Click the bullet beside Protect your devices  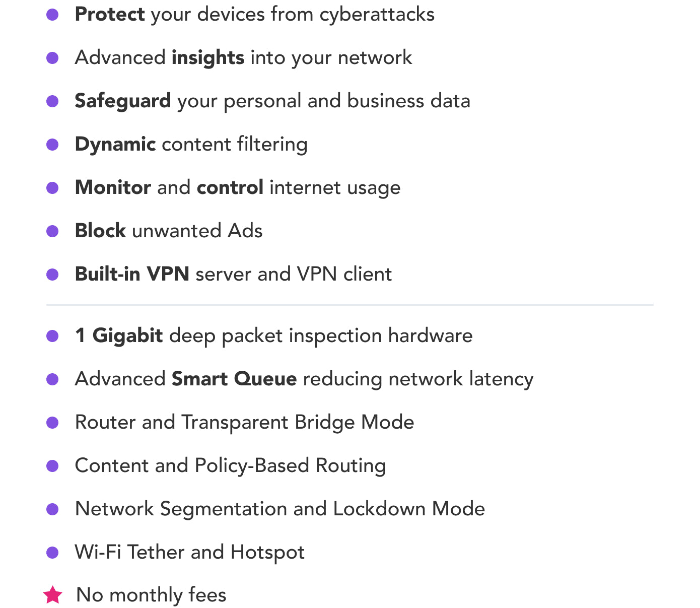click(x=52, y=15)
